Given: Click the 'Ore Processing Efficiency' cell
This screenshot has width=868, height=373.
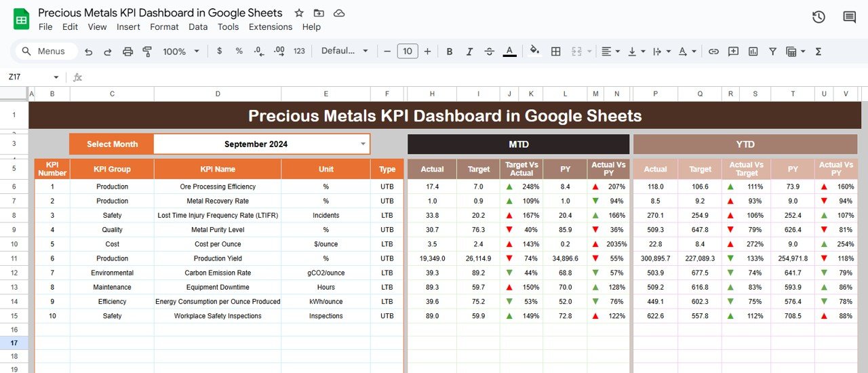Looking at the screenshot, I should (x=218, y=186).
